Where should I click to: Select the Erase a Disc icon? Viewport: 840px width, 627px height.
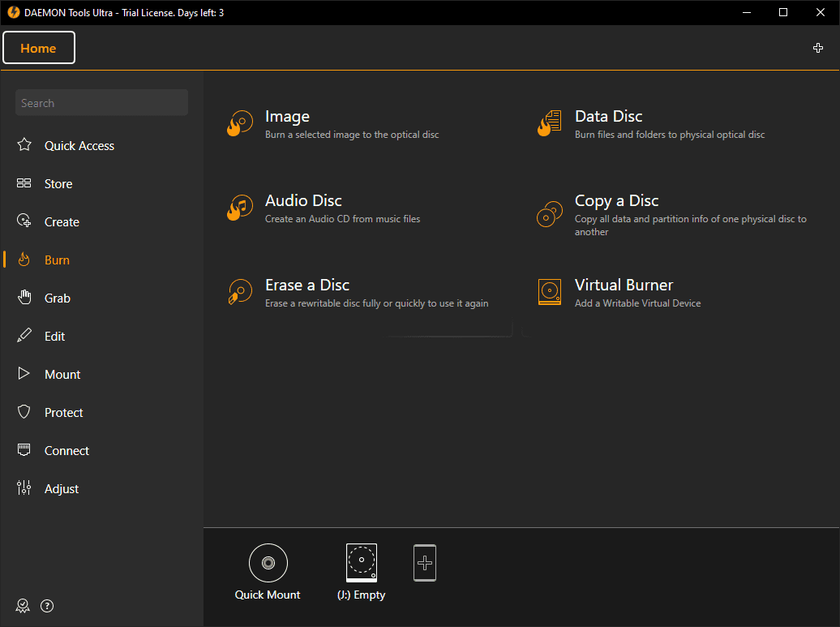[240, 292]
